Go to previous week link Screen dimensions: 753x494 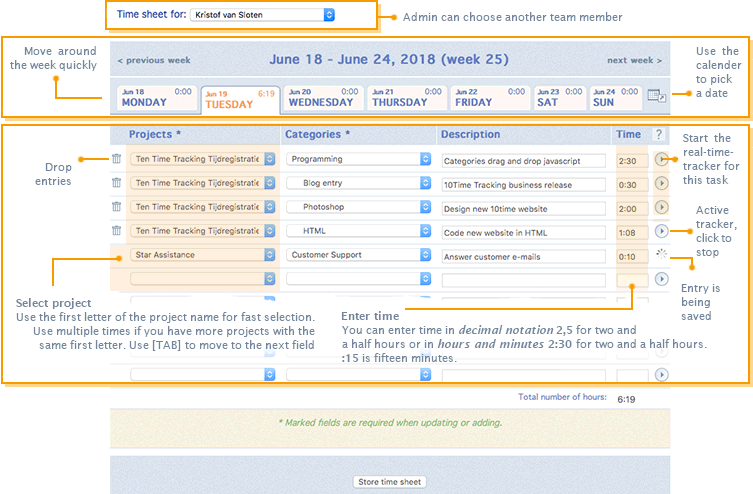click(154, 61)
